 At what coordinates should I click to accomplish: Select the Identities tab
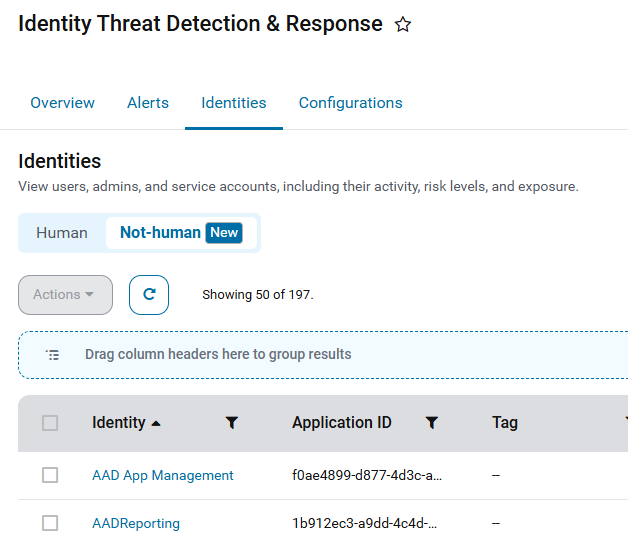click(x=234, y=103)
